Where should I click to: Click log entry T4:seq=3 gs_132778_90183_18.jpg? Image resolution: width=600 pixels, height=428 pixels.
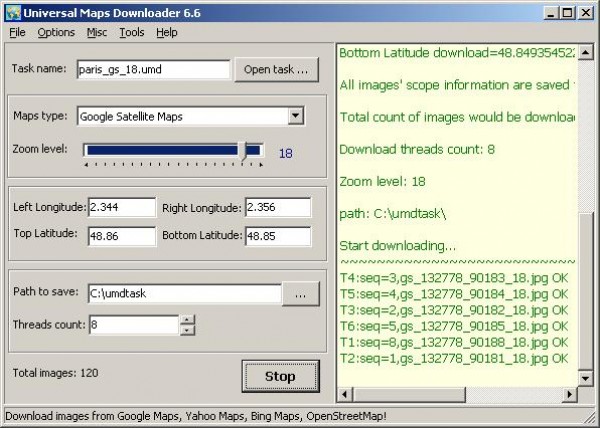tap(454, 278)
